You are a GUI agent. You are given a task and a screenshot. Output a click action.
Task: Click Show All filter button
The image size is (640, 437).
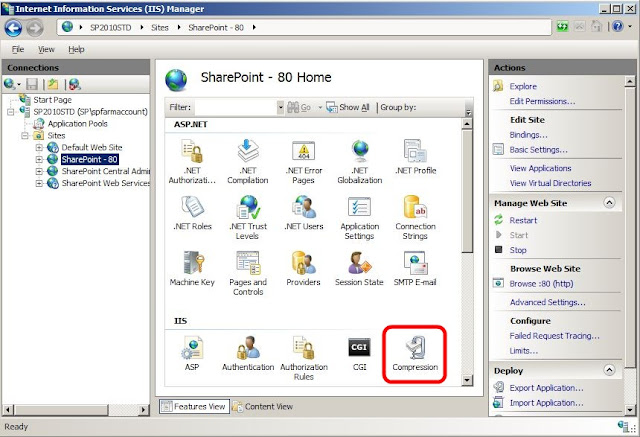coord(348,107)
